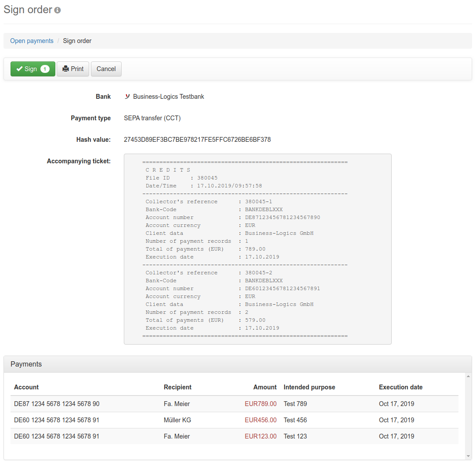This screenshot has width=476, height=464.
Task: Select the Müller KG payment row
Action: (x=177, y=420)
